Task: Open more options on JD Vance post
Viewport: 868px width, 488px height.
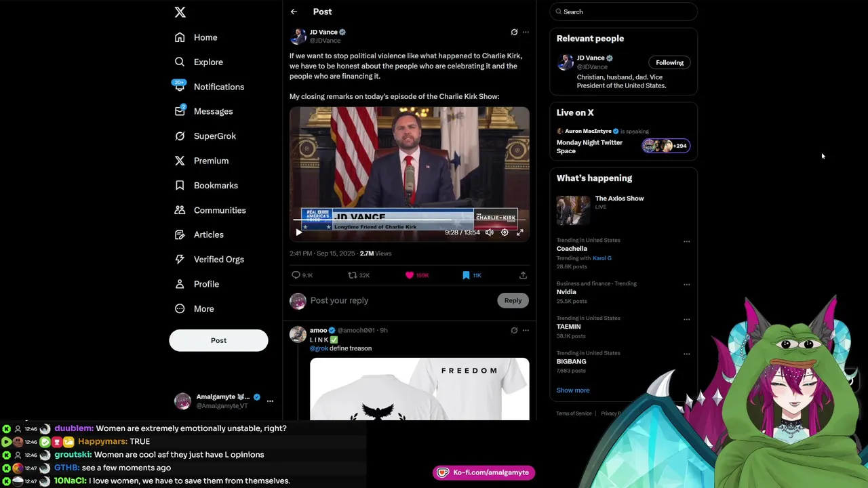Action: tap(526, 32)
